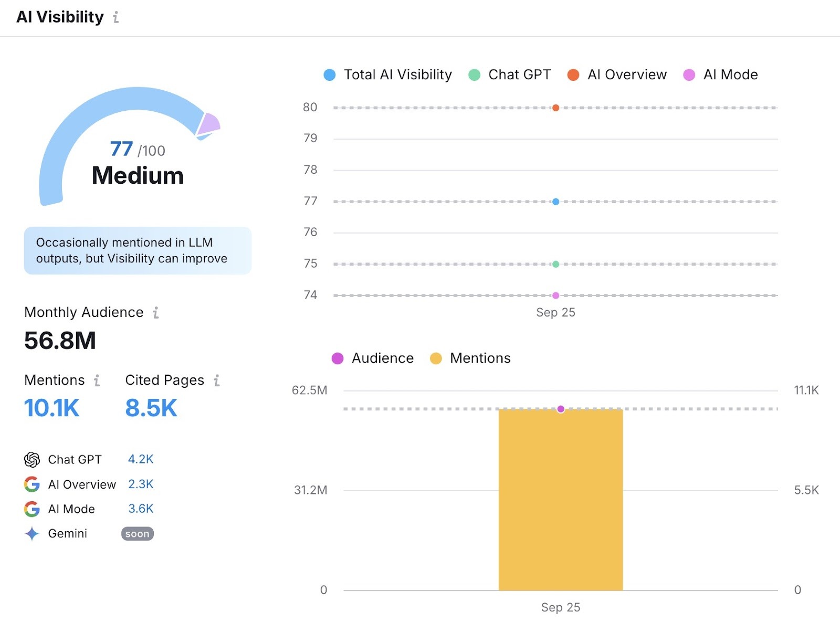Toggle the Audience legend entry
The width and height of the screenshot is (840, 634).
(338, 358)
